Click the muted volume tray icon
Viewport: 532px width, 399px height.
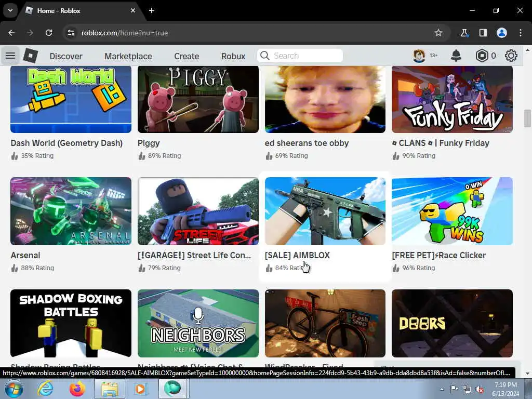pos(480,389)
